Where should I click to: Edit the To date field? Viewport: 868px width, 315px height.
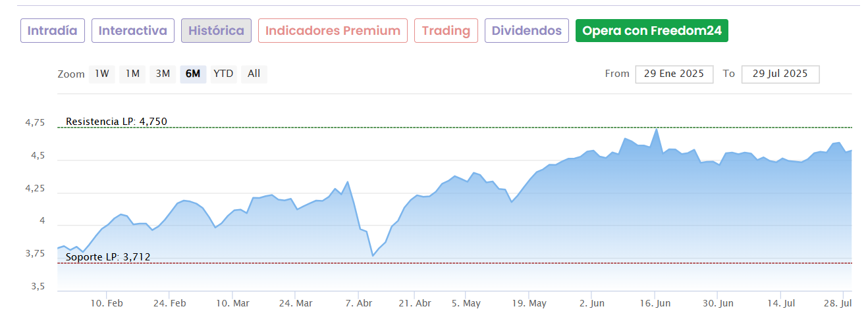pyautogui.click(x=780, y=74)
